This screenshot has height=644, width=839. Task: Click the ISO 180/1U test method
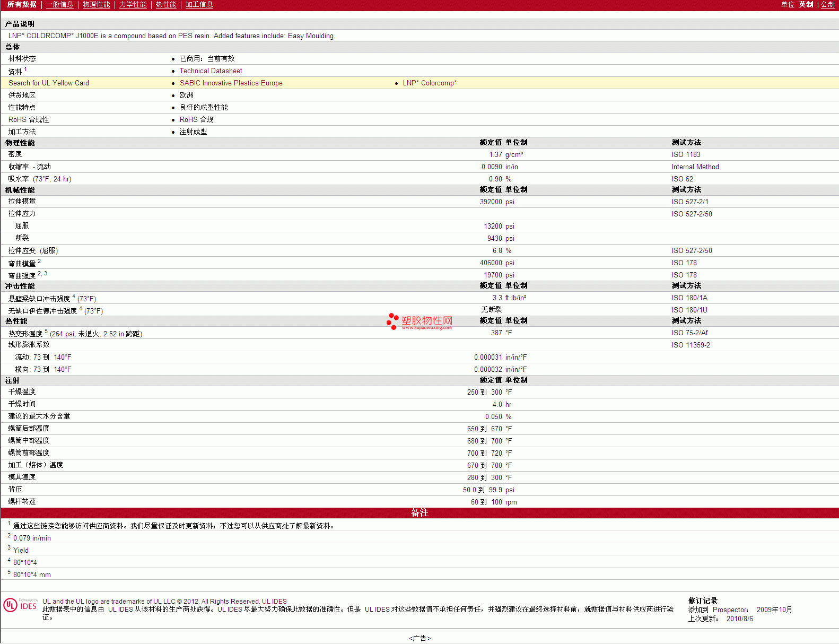tap(689, 310)
